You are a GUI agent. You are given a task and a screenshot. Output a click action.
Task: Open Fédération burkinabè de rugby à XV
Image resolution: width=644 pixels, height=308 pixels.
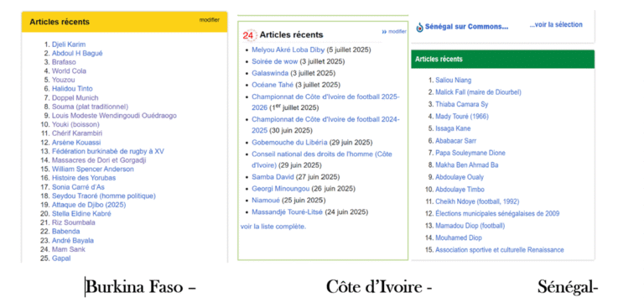point(108,151)
